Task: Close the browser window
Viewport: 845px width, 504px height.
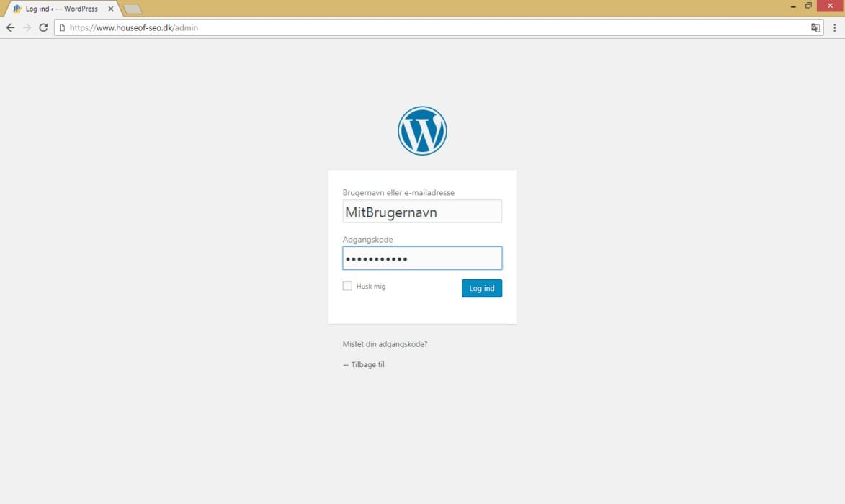Action: click(831, 6)
